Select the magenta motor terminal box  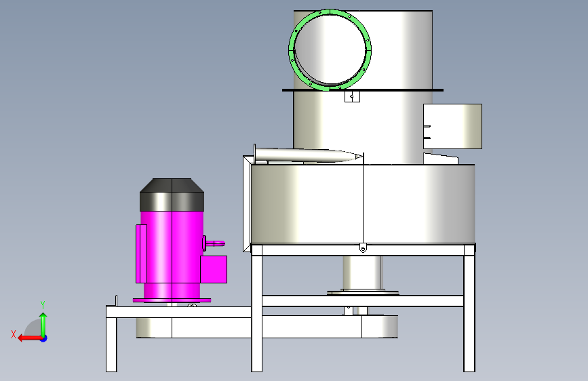(x=214, y=269)
